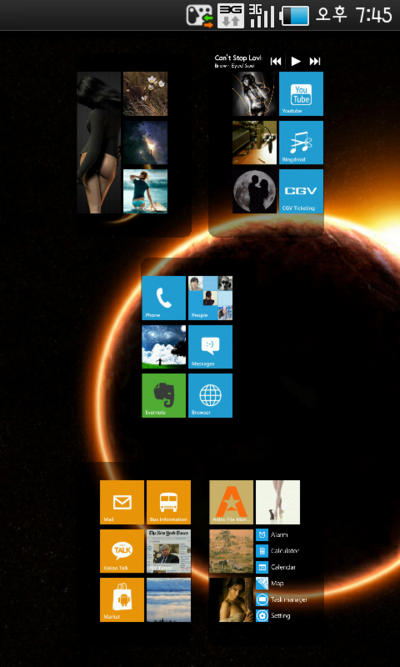400x667 pixels.
Task: Skip to previous track in music widget
Action: [x=276, y=61]
